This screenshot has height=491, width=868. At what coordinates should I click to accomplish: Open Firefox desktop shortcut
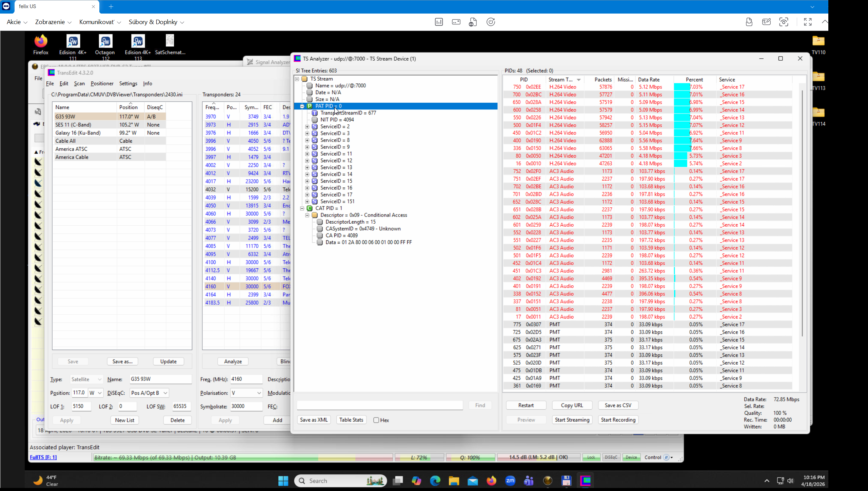(41, 44)
